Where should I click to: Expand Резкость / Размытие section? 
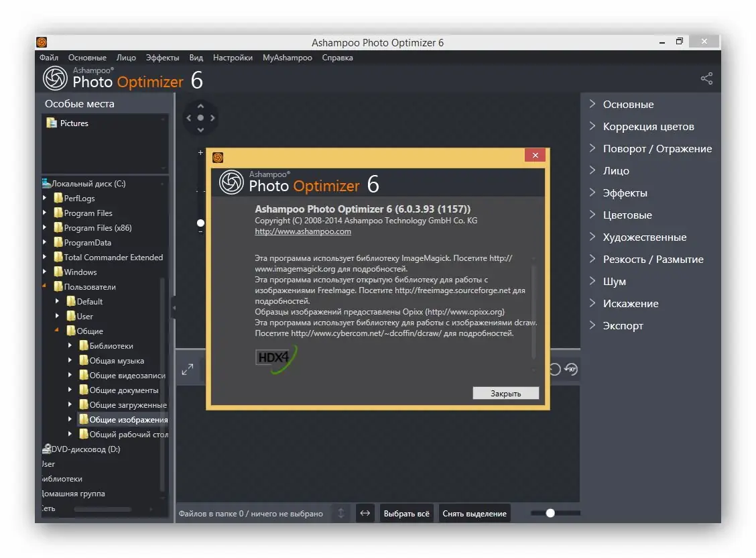coord(592,259)
